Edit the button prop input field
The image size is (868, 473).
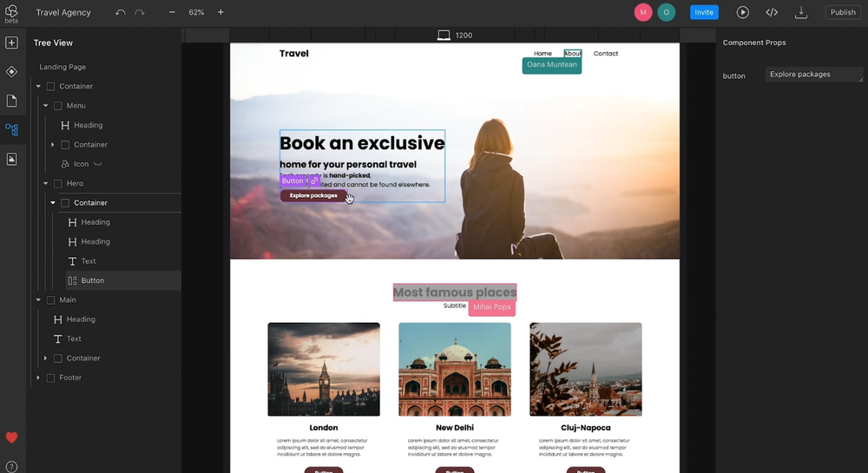point(814,74)
